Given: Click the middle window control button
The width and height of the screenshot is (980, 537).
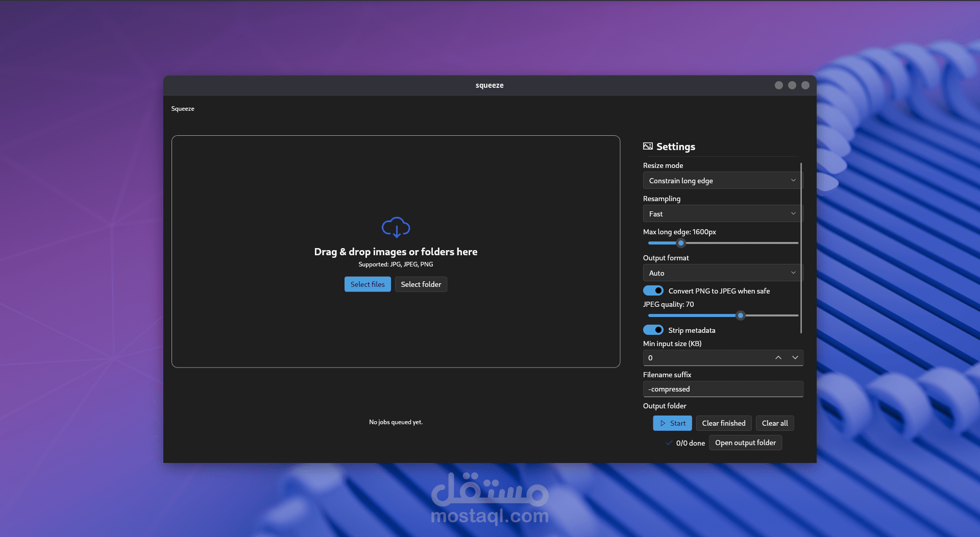Looking at the screenshot, I should pyautogui.click(x=792, y=85).
